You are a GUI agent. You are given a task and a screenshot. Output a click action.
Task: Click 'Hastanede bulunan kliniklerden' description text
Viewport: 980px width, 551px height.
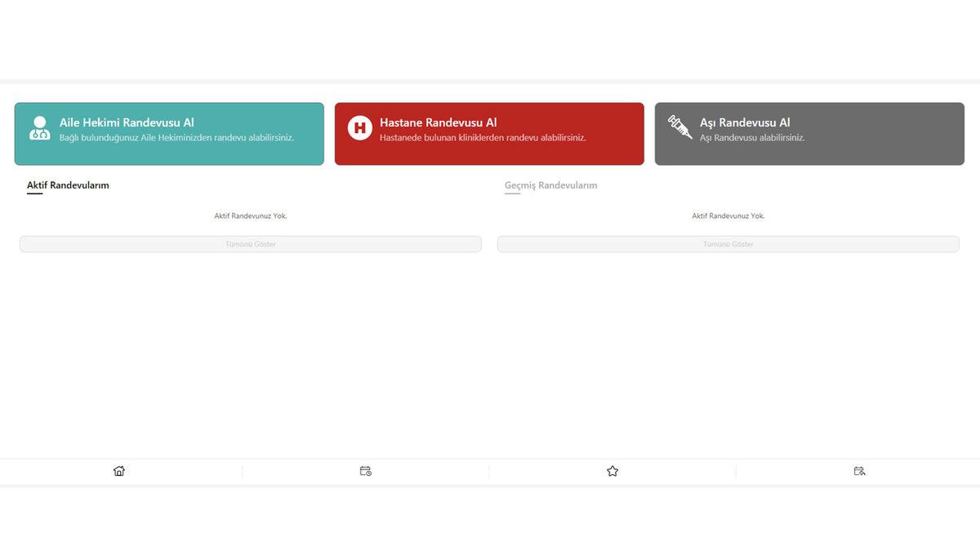(483, 138)
